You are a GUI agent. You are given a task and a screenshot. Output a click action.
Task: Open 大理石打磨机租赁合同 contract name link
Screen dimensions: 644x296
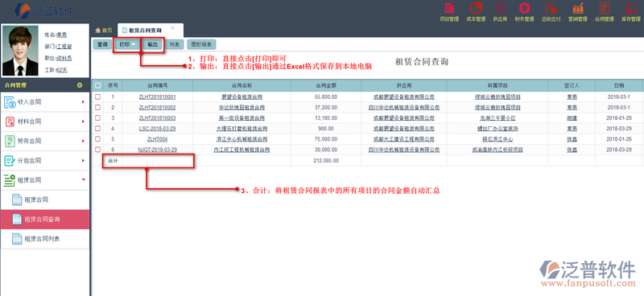[242, 129]
